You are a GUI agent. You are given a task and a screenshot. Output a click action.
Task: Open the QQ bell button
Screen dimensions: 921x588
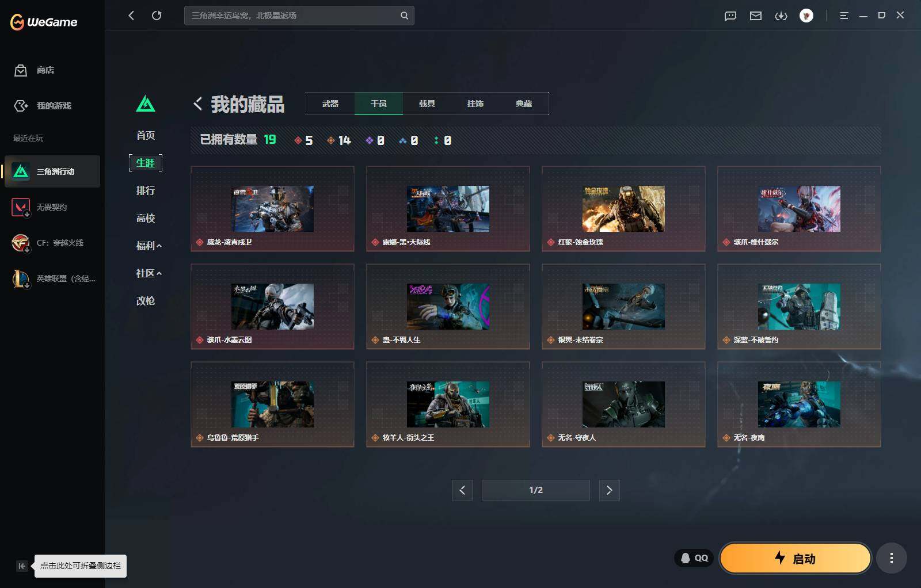click(x=694, y=558)
